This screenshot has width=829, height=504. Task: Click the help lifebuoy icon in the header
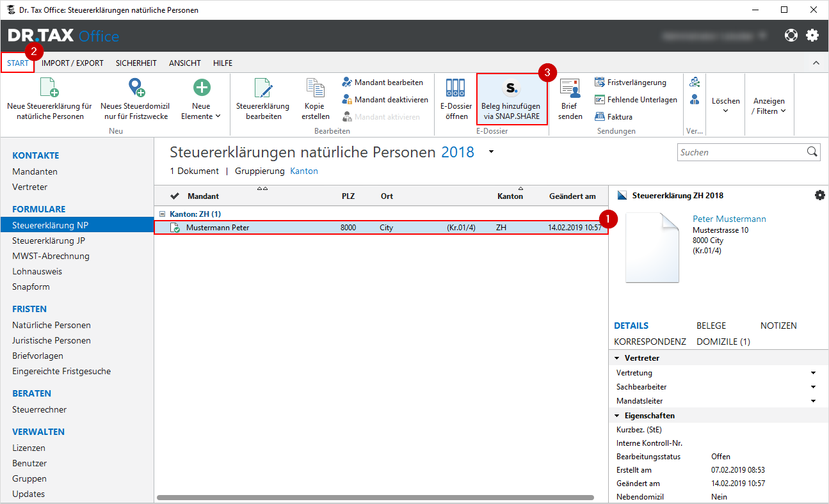791,35
